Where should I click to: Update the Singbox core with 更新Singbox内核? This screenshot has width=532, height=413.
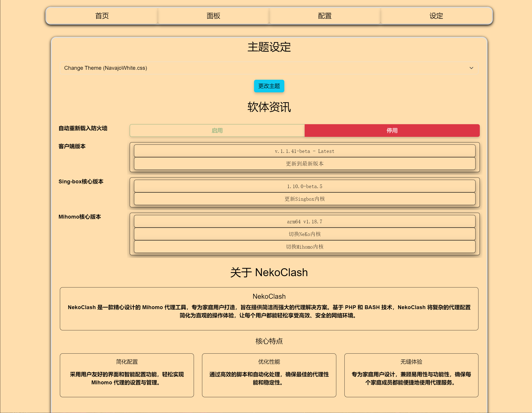(304, 199)
